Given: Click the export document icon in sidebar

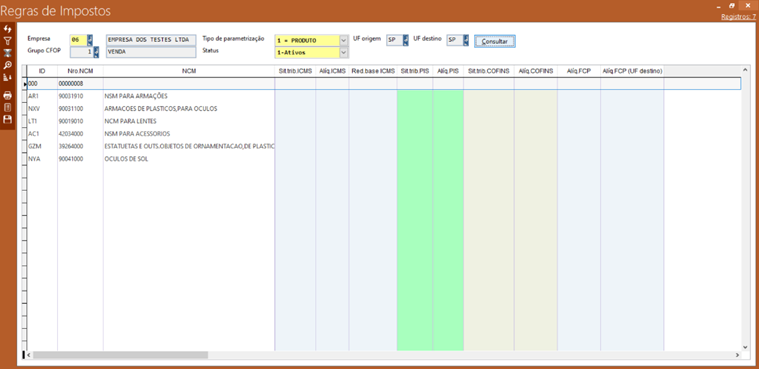Looking at the screenshot, I should [x=7, y=108].
